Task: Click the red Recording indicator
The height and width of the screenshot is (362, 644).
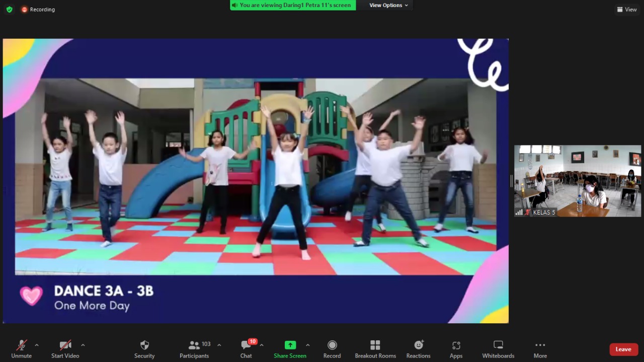Action: tap(38, 9)
